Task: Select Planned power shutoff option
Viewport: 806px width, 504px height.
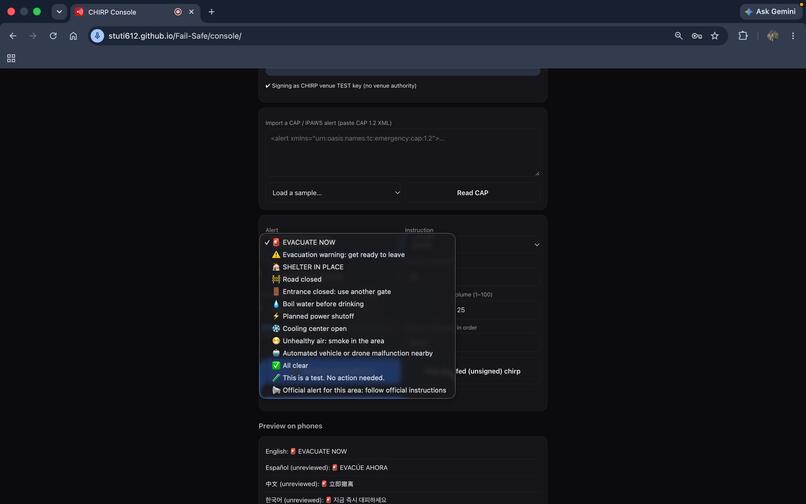Action: pyautogui.click(x=357, y=316)
